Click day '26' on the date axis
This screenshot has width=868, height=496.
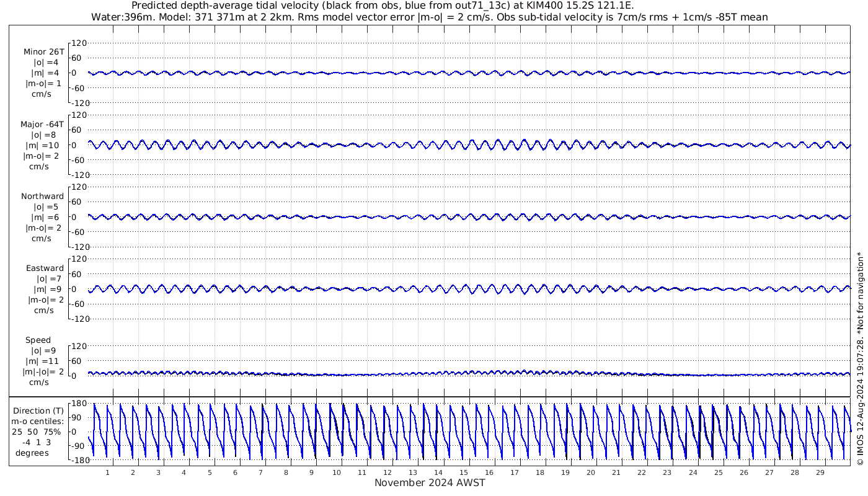pyautogui.click(x=743, y=472)
